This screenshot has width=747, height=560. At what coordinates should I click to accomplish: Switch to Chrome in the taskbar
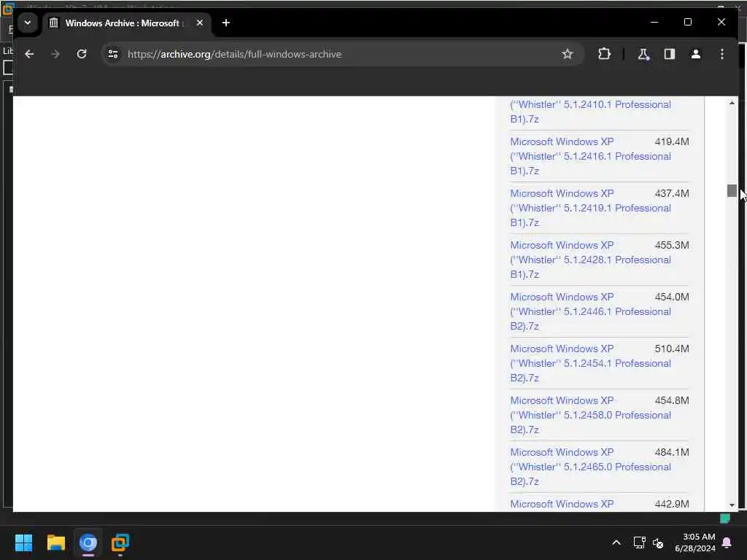[88, 542]
